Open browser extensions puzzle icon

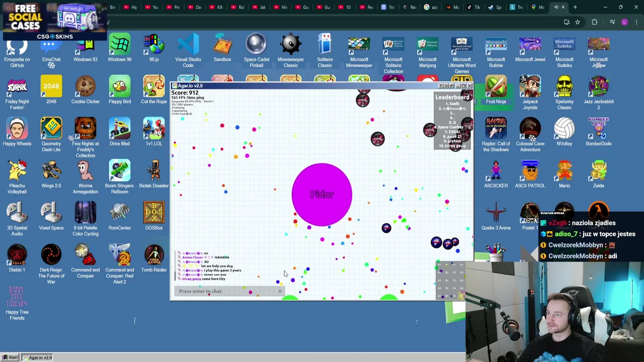click(595, 22)
